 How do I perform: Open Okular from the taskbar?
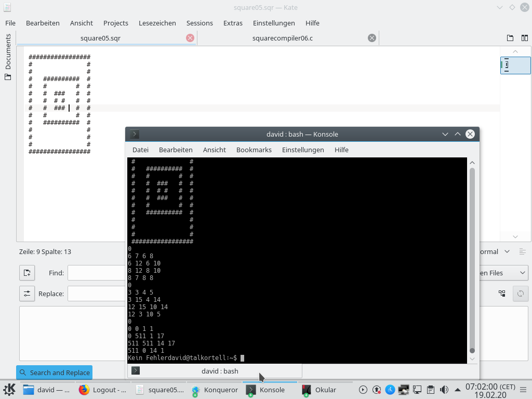320,390
